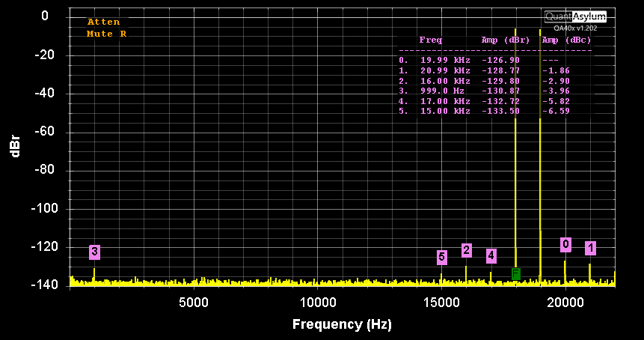Click the -3.96 dBc value
644x340 pixels.
click(x=556, y=91)
